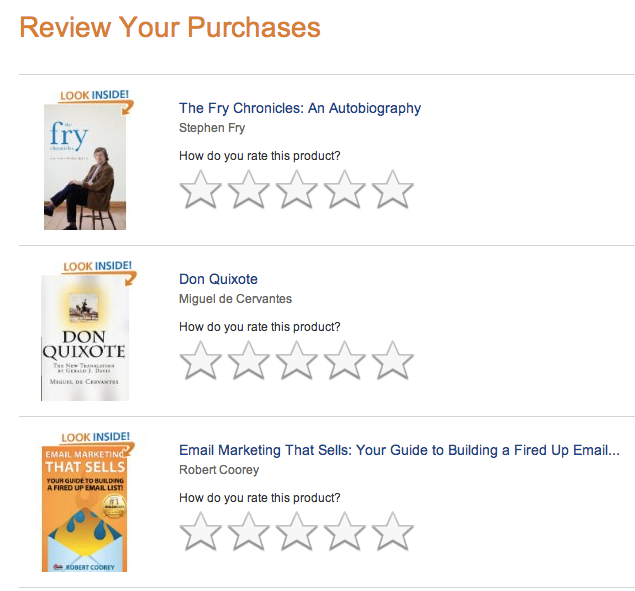
Task: Give Email Marketing That Sells three stars
Action: 296,531
